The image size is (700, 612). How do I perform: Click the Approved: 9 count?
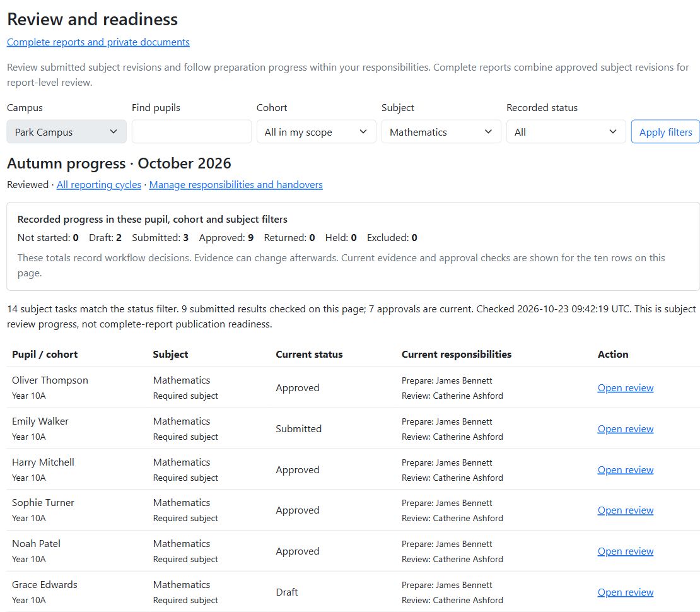click(226, 238)
